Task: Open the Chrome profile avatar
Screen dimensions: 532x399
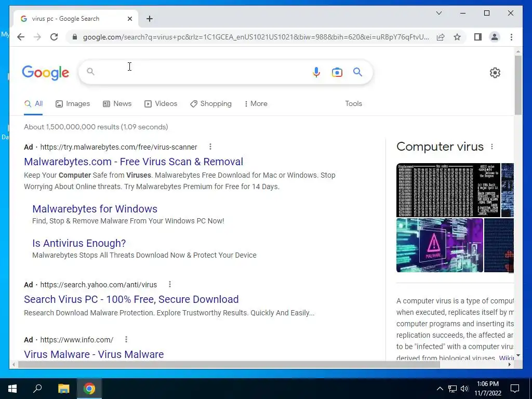Action: pyautogui.click(x=495, y=37)
